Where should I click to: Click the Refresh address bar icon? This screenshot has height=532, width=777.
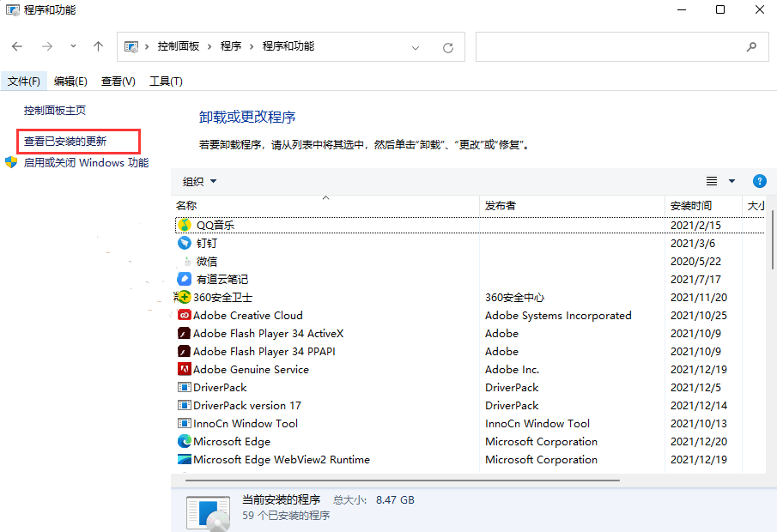[448, 47]
